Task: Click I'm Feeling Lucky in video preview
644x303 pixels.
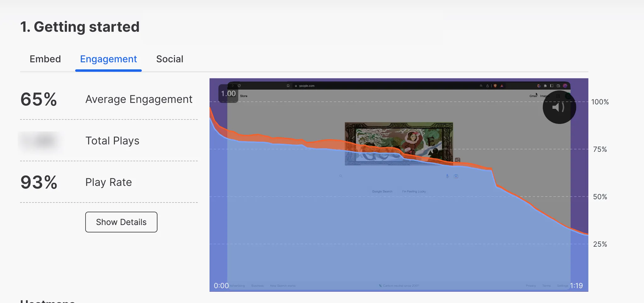Action: click(x=414, y=192)
